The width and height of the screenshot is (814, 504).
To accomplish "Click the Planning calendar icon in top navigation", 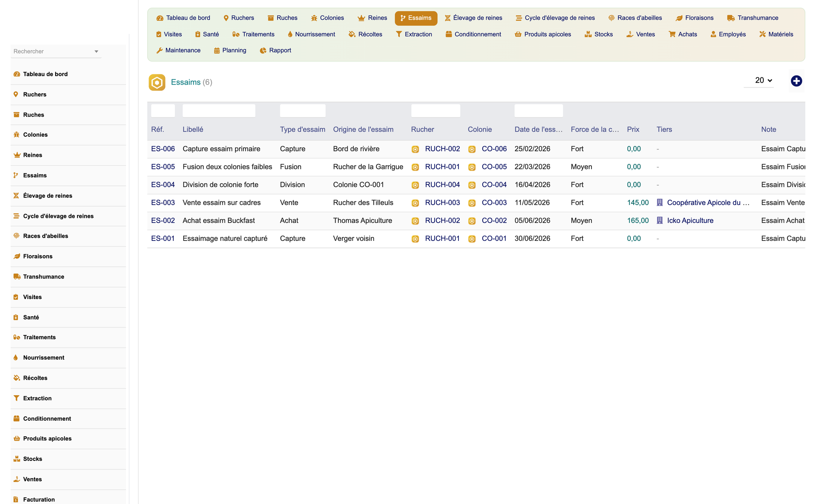I will pos(217,50).
